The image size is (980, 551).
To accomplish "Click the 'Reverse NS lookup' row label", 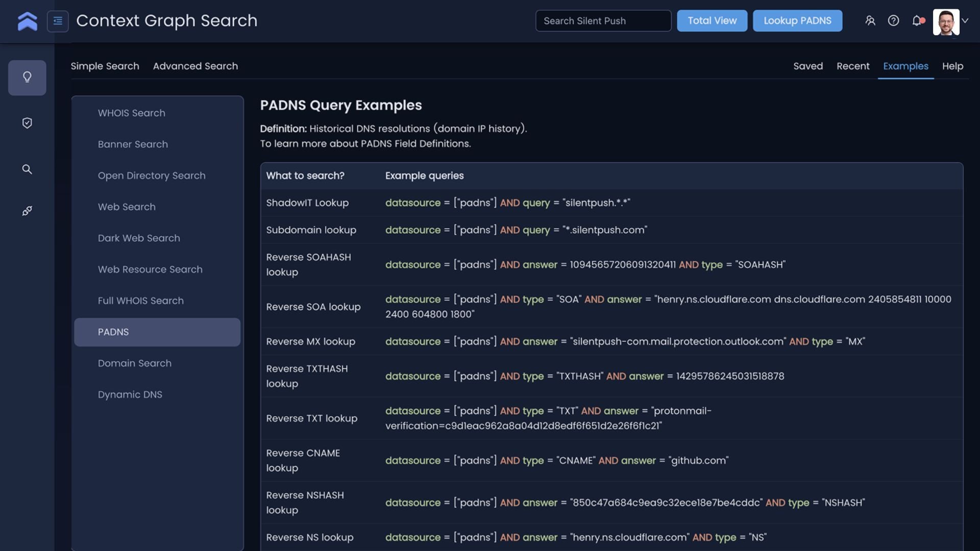I will click(309, 538).
